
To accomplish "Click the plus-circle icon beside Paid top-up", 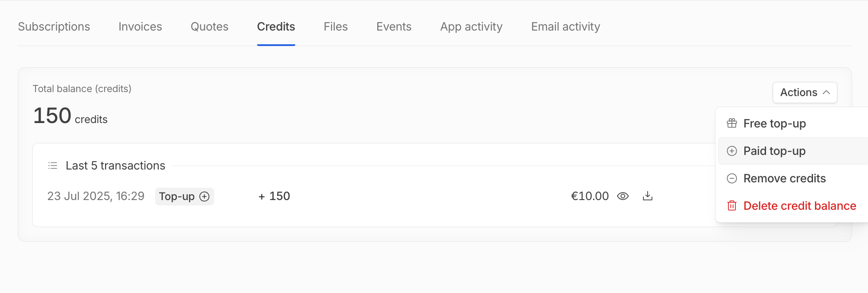I will tap(732, 151).
